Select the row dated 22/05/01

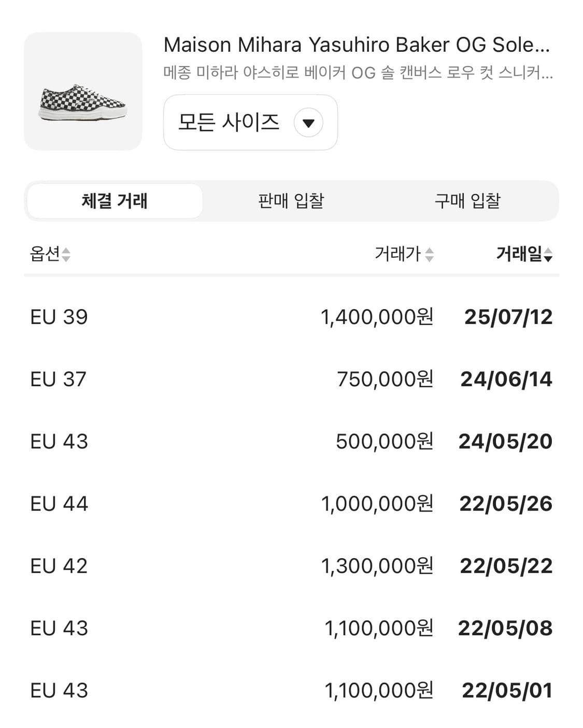click(291, 690)
